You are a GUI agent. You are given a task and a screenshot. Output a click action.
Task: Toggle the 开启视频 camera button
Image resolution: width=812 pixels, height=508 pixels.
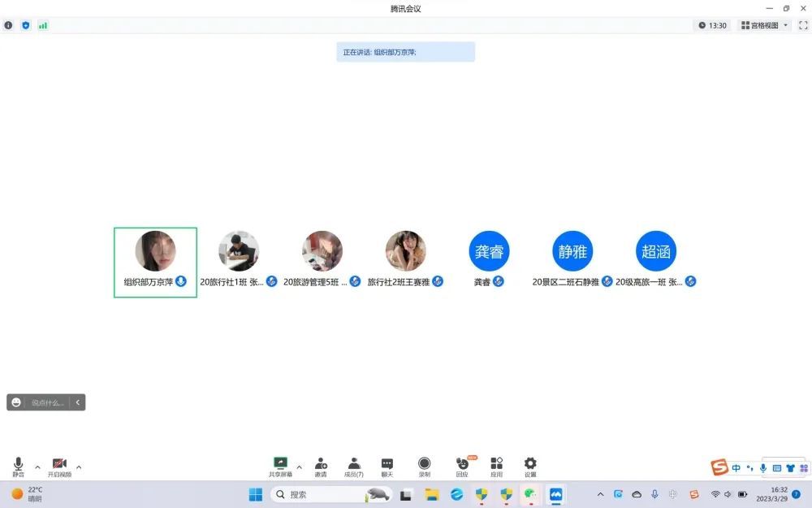[59, 466]
